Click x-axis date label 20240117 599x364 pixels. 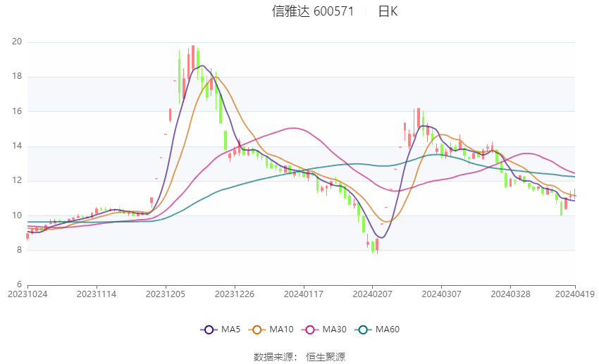[303, 294]
